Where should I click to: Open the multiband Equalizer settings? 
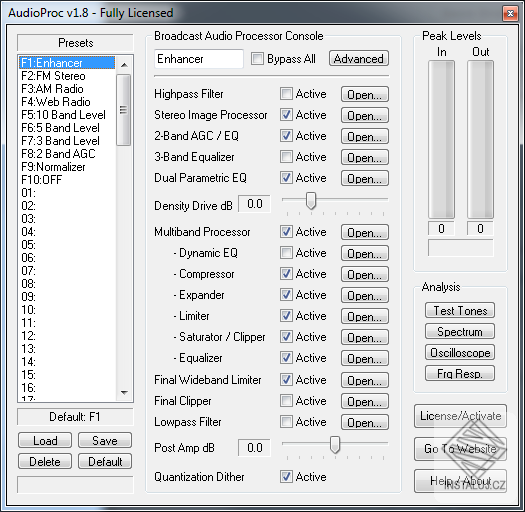(x=365, y=358)
